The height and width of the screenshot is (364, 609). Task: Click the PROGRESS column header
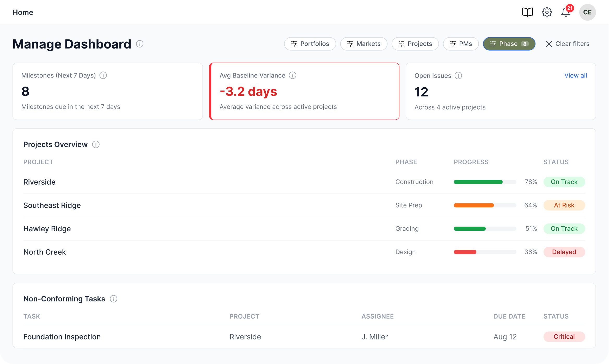(471, 162)
